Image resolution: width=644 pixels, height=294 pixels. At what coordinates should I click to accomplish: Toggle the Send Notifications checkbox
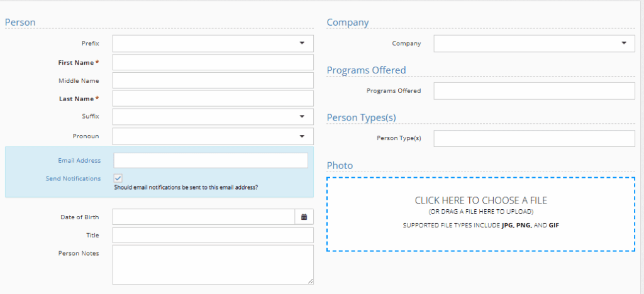coord(118,178)
